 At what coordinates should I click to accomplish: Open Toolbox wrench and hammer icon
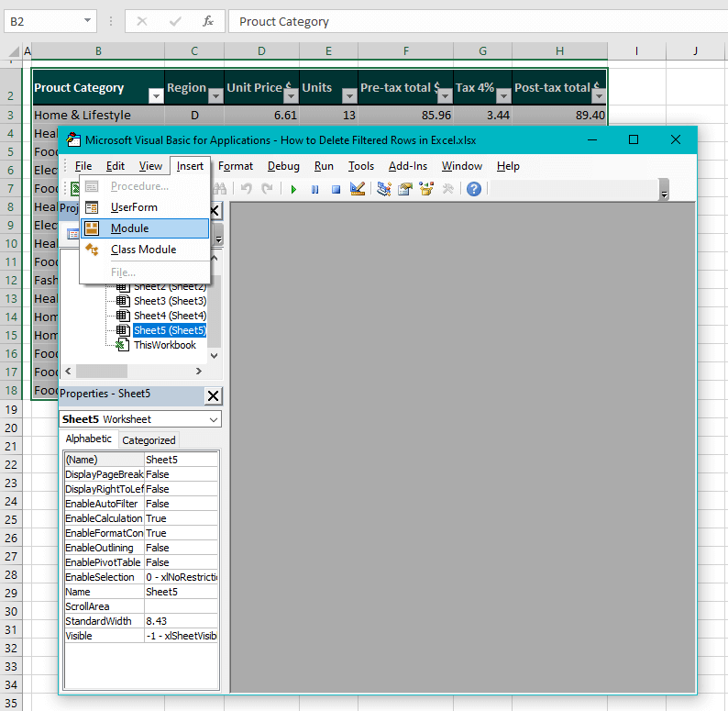447,189
